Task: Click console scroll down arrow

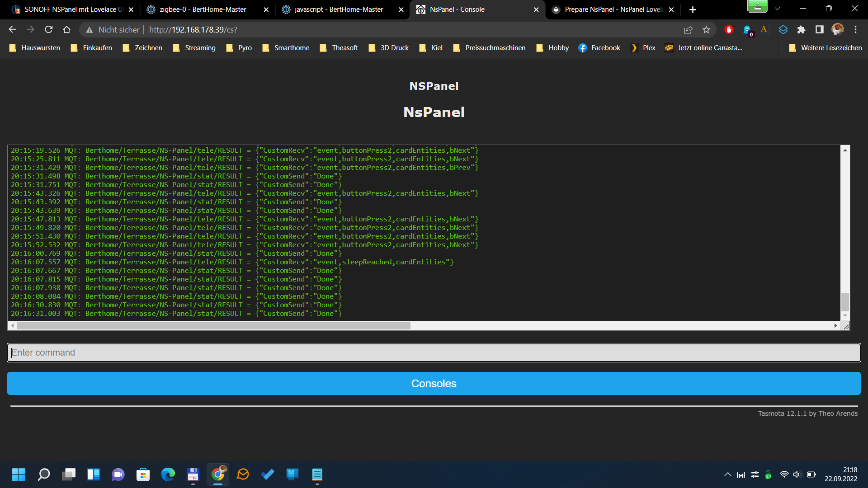Action: [845, 316]
